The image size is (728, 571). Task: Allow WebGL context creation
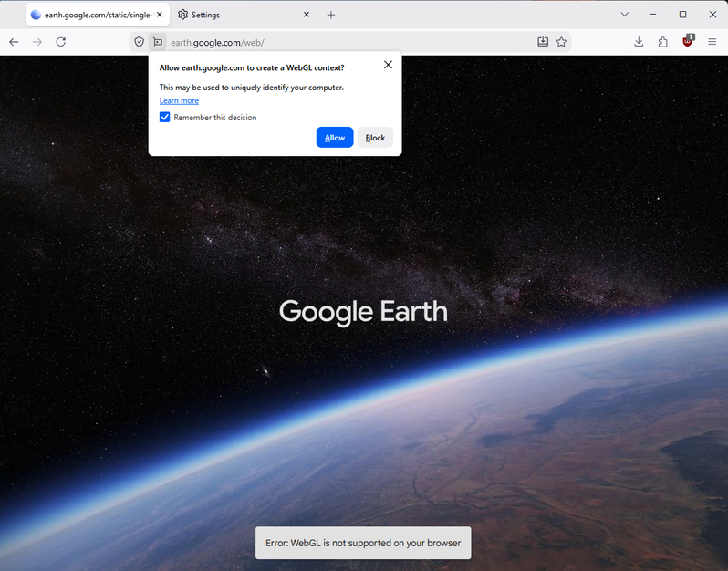tap(335, 138)
